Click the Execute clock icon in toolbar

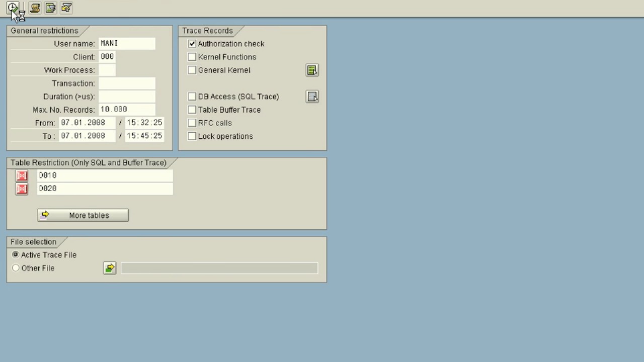pyautogui.click(x=13, y=8)
